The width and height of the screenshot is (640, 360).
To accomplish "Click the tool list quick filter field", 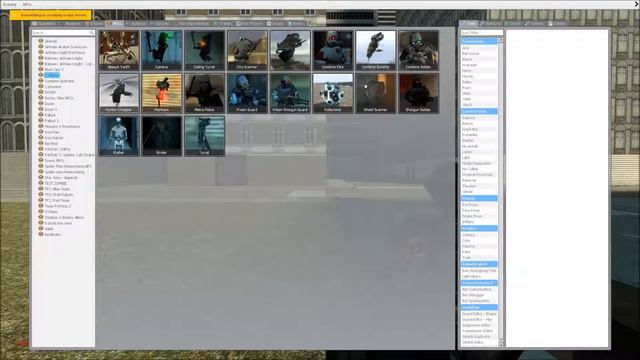I will tap(482, 33).
